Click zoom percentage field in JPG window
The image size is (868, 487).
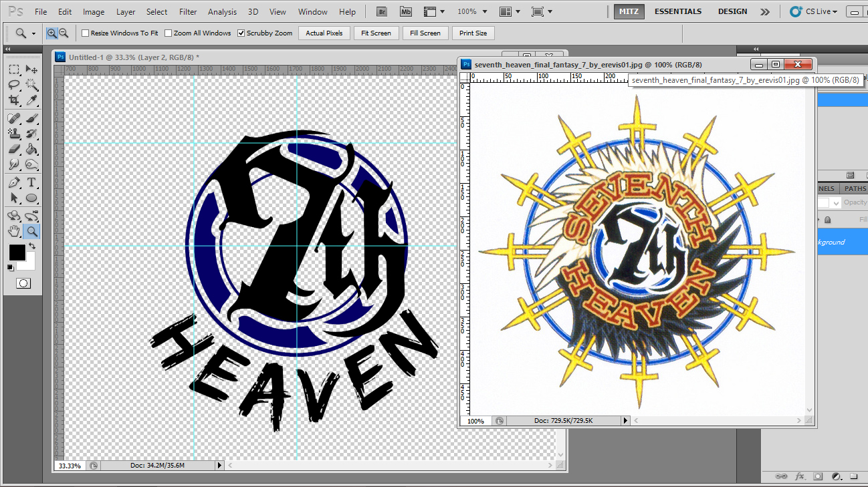click(476, 421)
